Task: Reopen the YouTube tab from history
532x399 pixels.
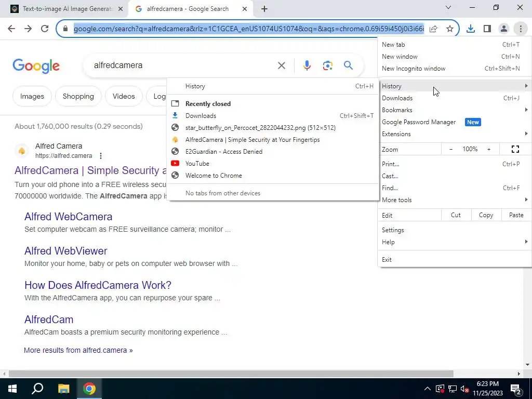Action: point(273,164)
